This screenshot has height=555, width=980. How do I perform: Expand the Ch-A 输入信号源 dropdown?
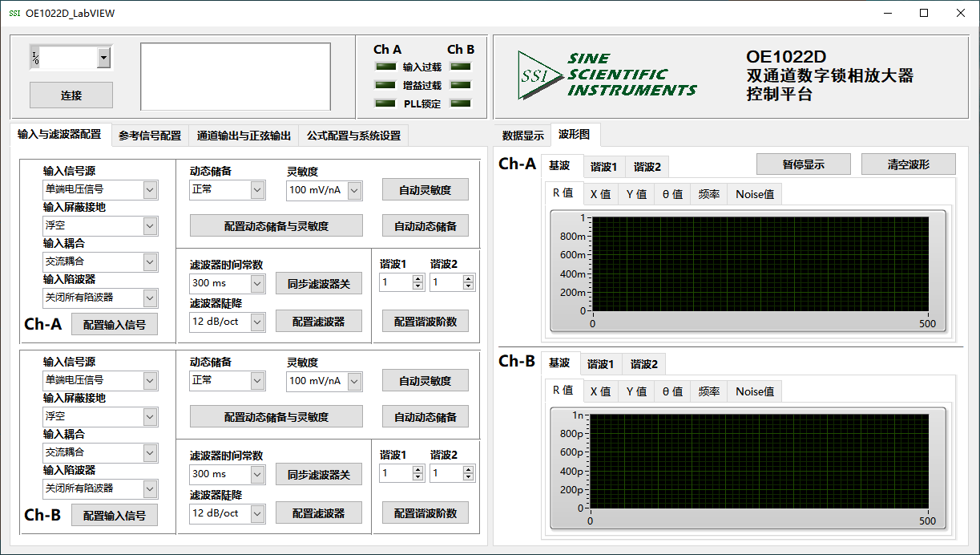coord(150,190)
